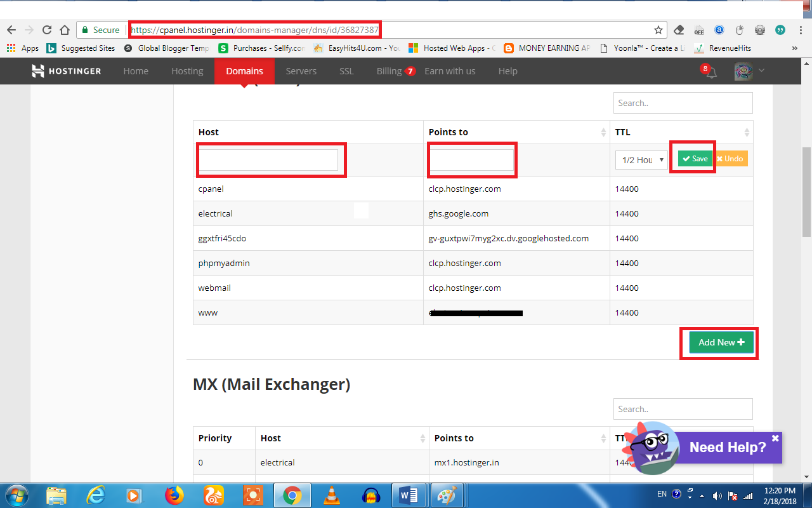This screenshot has width=812, height=508.
Task: Open the SSL menu item
Action: [346, 71]
